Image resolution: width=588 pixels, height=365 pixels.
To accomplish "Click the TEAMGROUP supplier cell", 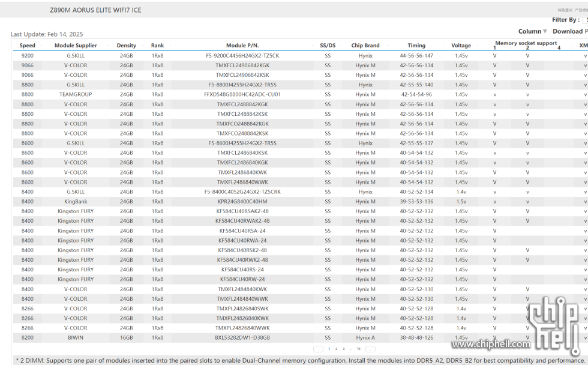I will pyautogui.click(x=76, y=94).
